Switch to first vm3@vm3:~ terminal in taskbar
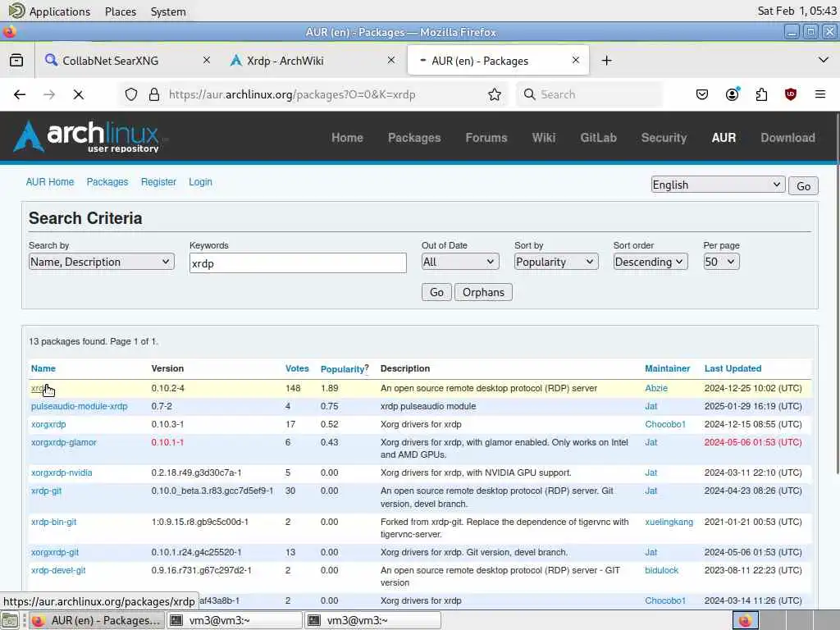840x630 pixels. click(x=235, y=620)
